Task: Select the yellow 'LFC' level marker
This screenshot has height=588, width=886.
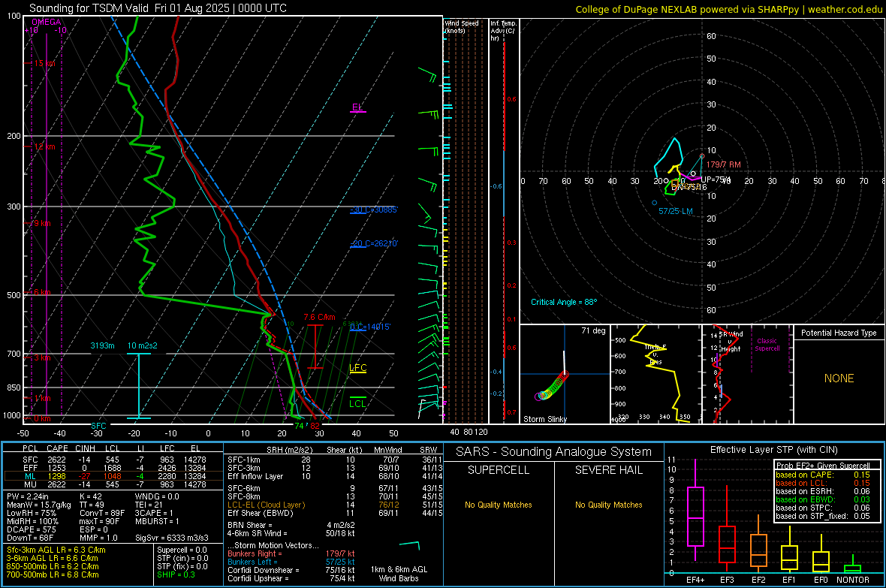Action: [357, 367]
